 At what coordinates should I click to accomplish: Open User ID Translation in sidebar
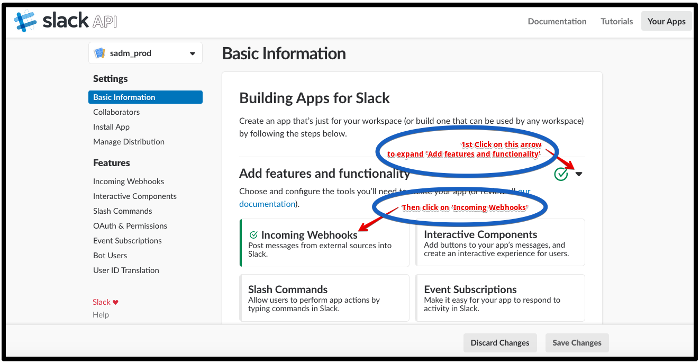click(126, 270)
